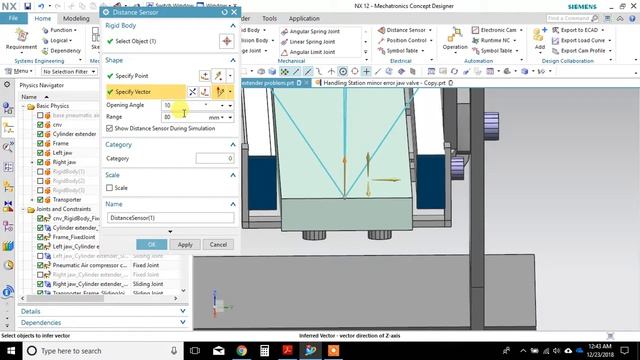Open Vector Dialog icon beside Specify Vector
Screen dimensions: 640x360
205,92
